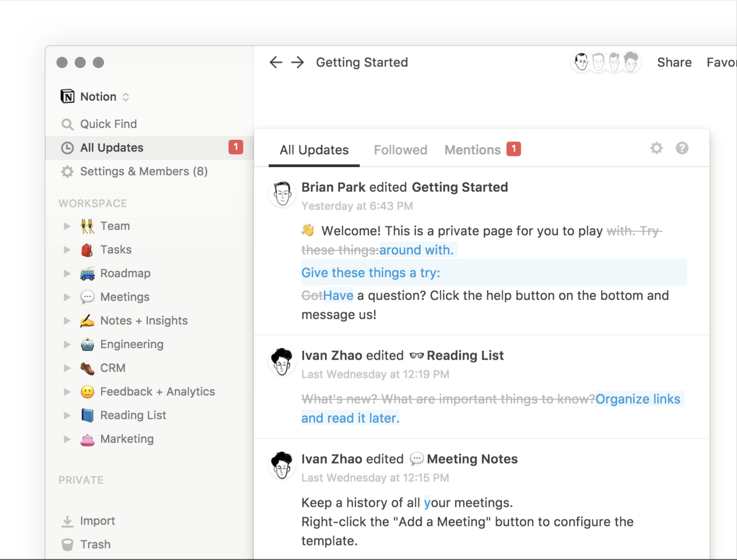Expand the Tasks workspace item
This screenshot has width=737, height=560.
pos(67,250)
